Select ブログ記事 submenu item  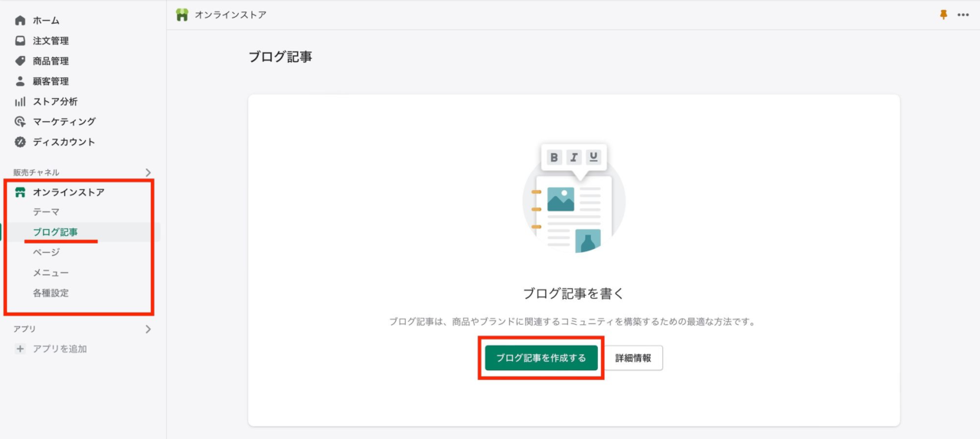(x=55, y=232)
